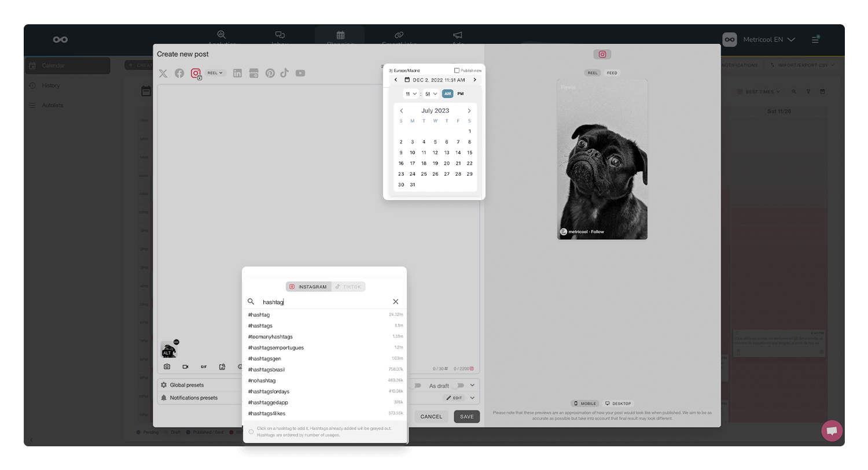This screenshot has height=470, width=868.
Task: Select the X (Twitter) network icon
Action: click(163, 73)
